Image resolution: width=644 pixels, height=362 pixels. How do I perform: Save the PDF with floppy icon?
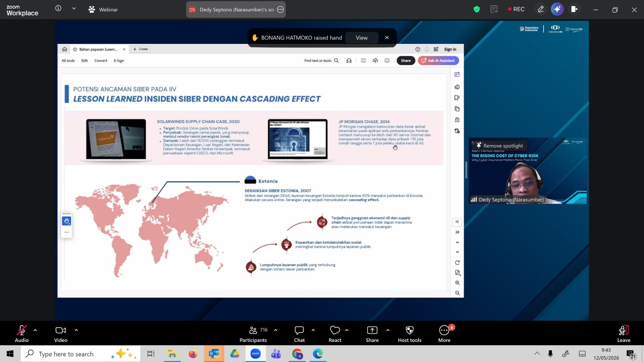coord(363,61)
